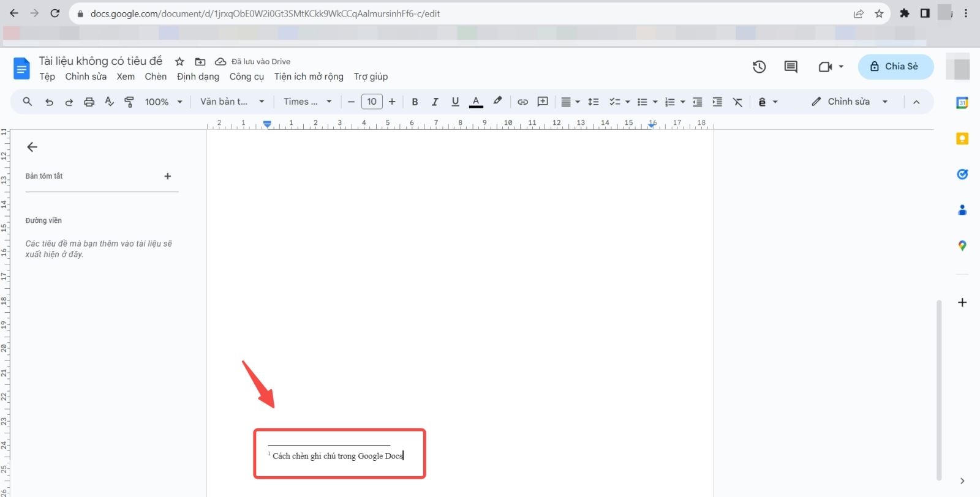Viewport: 980px width, 497px height.
Task: Rename the document title 'Tài liệu không có tiêu đề'
Action: click(x=100, y=61)
